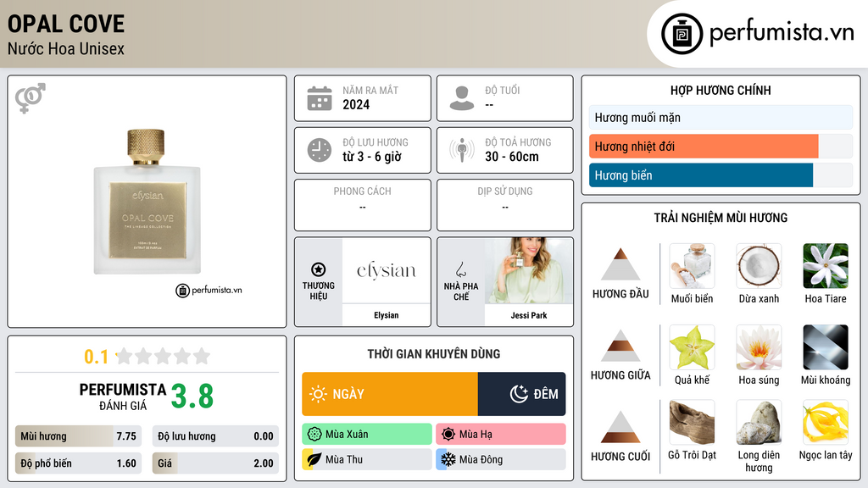The height and width of the screenshot is (488, 868).
Task: Click the elysian brand logo image
Action: click(x=387, y=270)
